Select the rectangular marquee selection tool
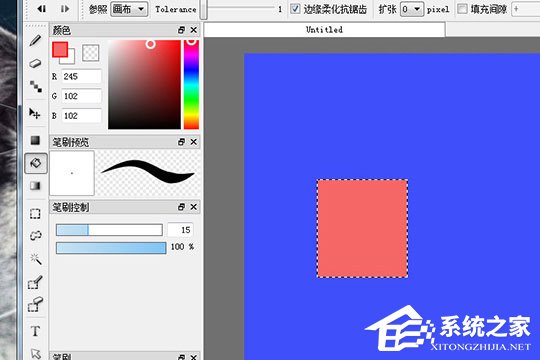The width and height of the screenshot is (540, 360). tap(35, 214)
